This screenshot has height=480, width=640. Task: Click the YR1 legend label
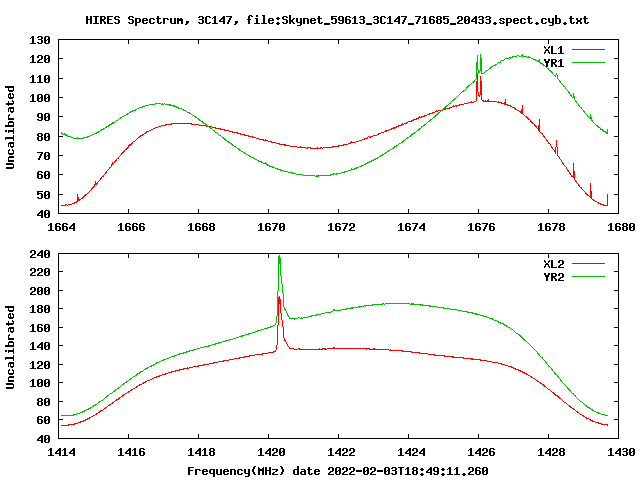(553, 63)
